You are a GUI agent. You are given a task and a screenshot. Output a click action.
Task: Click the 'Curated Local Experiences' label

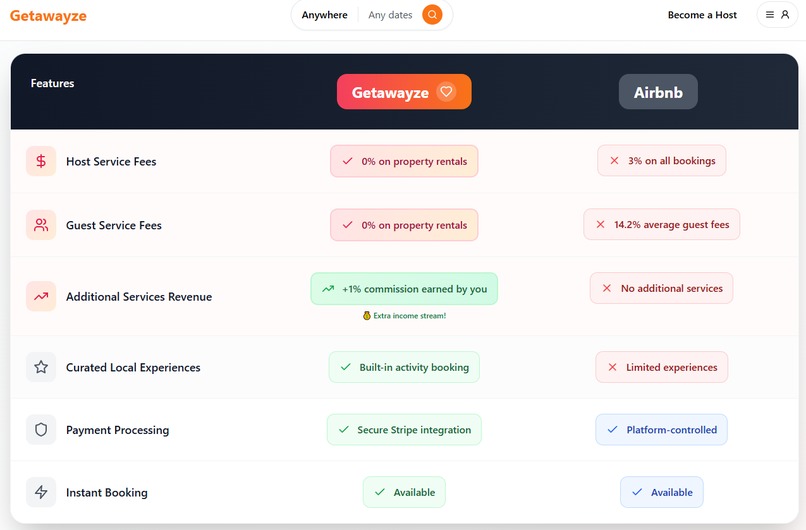pyautogui.click(x=133, y=368)
